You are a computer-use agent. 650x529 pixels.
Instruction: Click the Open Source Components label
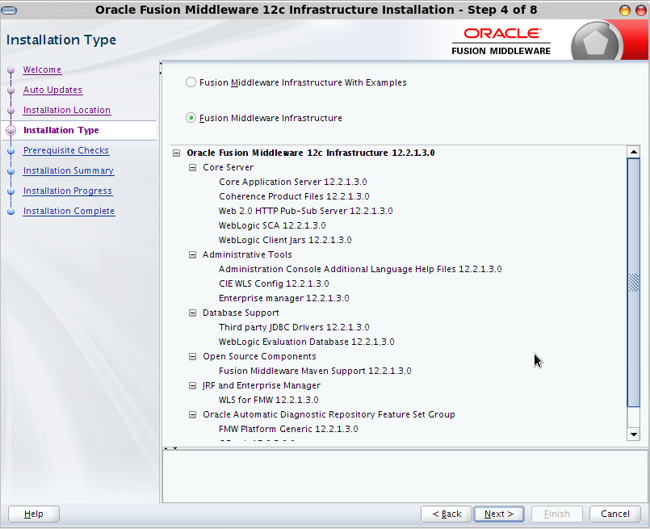(259, 357)
